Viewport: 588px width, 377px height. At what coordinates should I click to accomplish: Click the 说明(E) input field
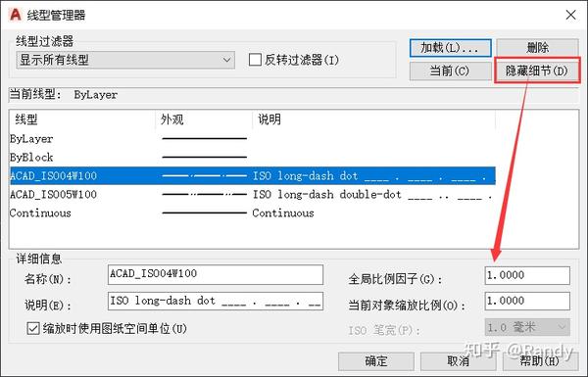pyautogui.click(x=216, y=301)
